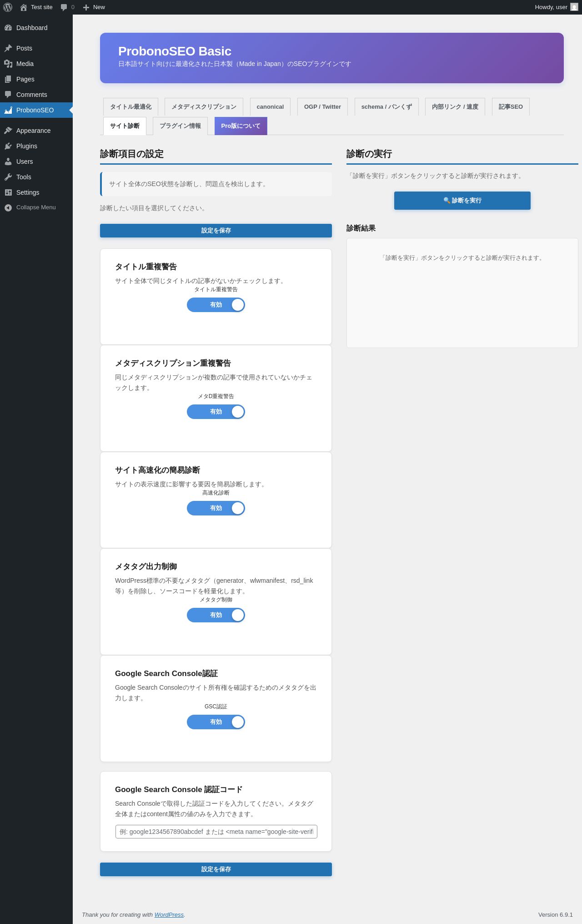582x924 pixels.
Task: Click the magnifier icon on 診断を実行 button
Action: 447,201
